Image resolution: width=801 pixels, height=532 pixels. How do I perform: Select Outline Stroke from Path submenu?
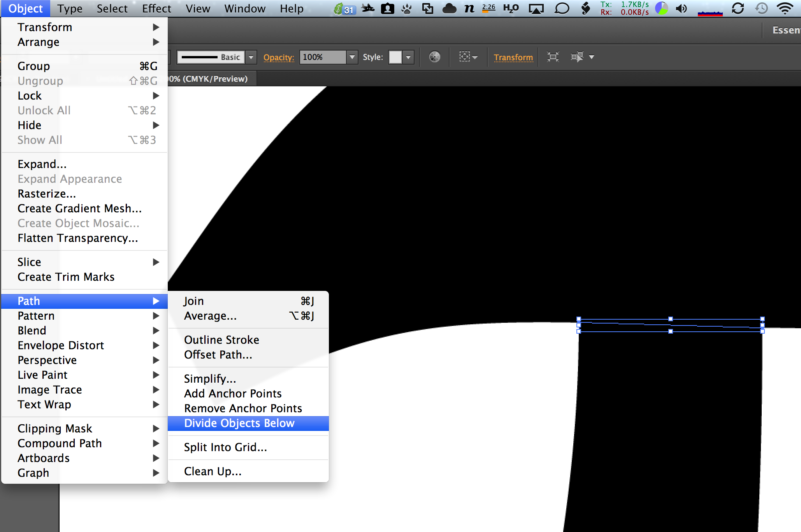(x=221, y=340)
